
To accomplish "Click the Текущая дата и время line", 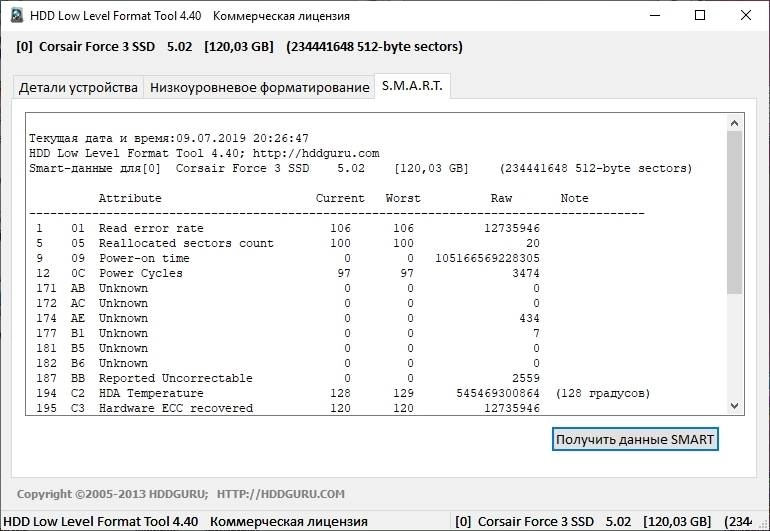I will coord(169,139).
